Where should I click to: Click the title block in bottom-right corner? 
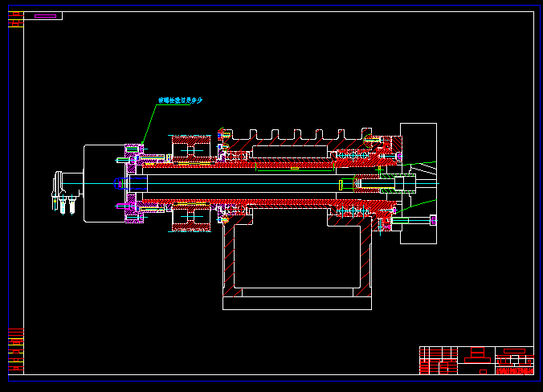point(476,361)
